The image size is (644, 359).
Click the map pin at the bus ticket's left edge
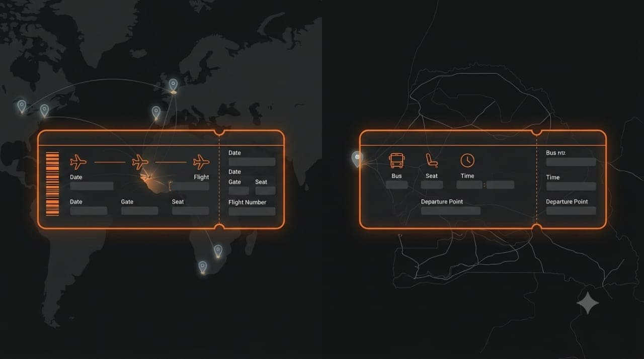(357, 159)
